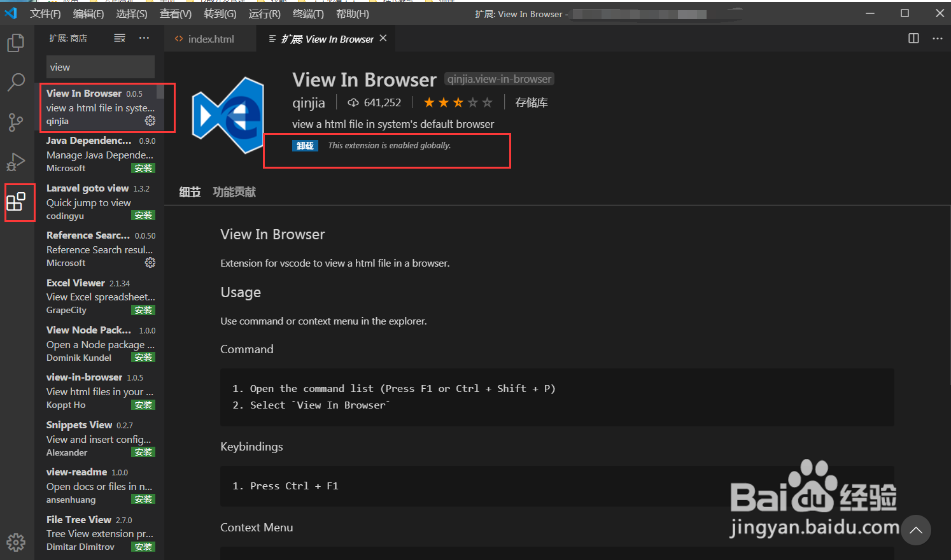Open the qinjia publisher link
The image size is (951, 560).
309,102
